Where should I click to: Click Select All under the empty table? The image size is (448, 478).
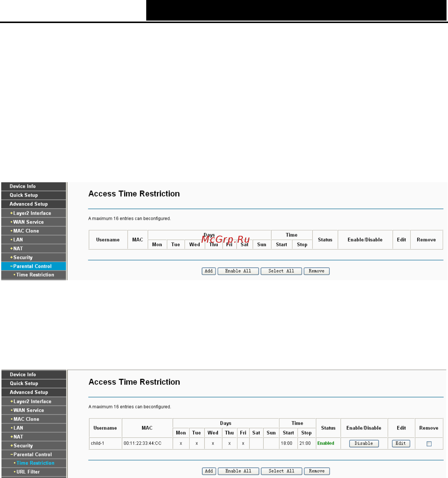click(x=281, y=271)
